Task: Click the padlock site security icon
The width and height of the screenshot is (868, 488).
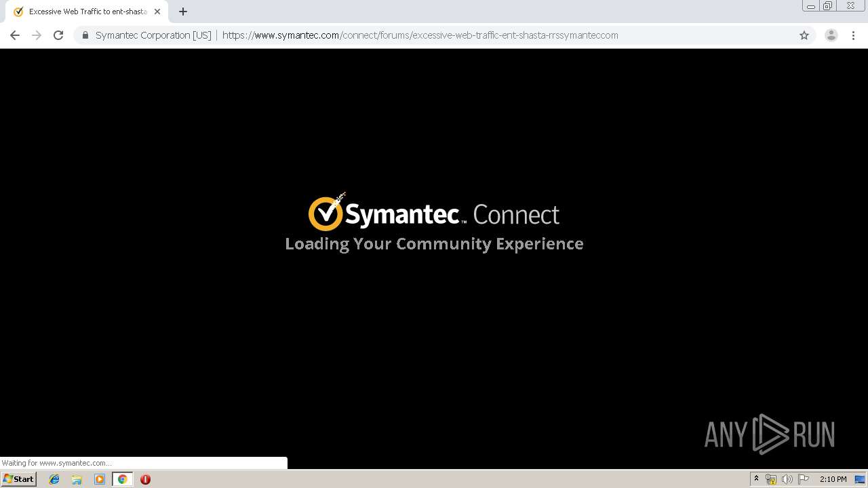Action: coord(85,35)
